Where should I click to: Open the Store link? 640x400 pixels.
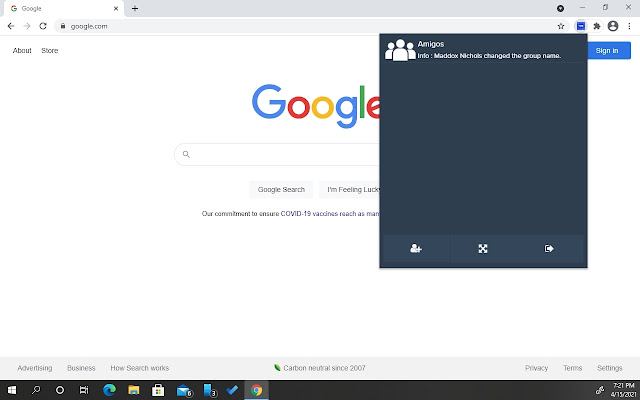coord(49,51)
